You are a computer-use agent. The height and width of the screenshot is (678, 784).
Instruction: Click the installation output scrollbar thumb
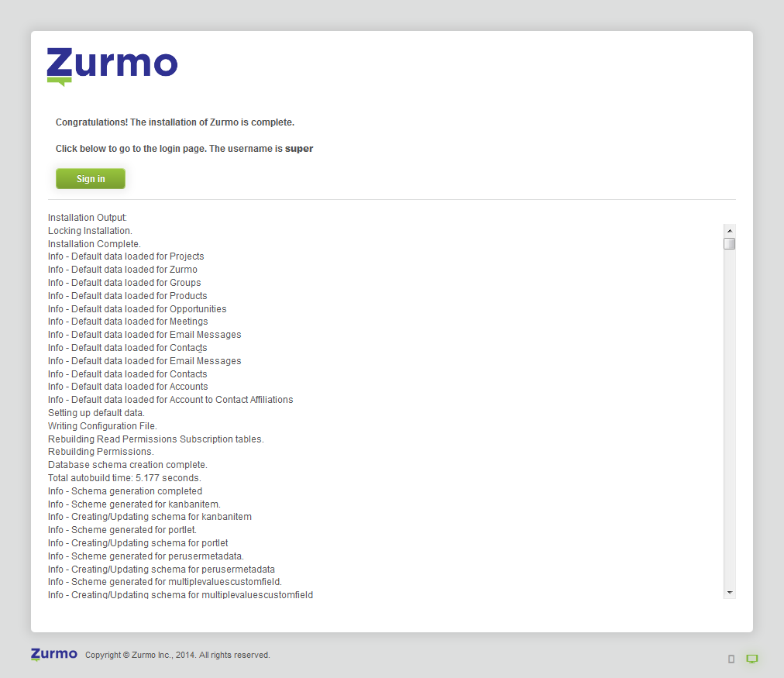[729, 243]
